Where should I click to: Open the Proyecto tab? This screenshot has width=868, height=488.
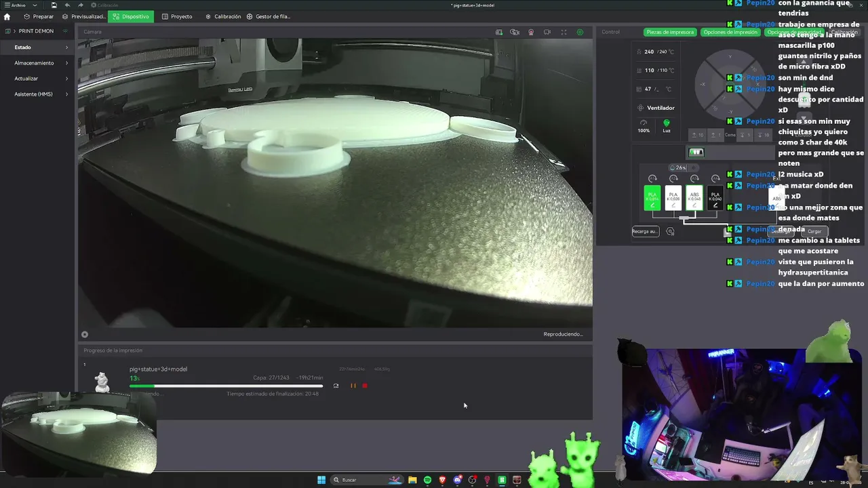coord(177,16)
